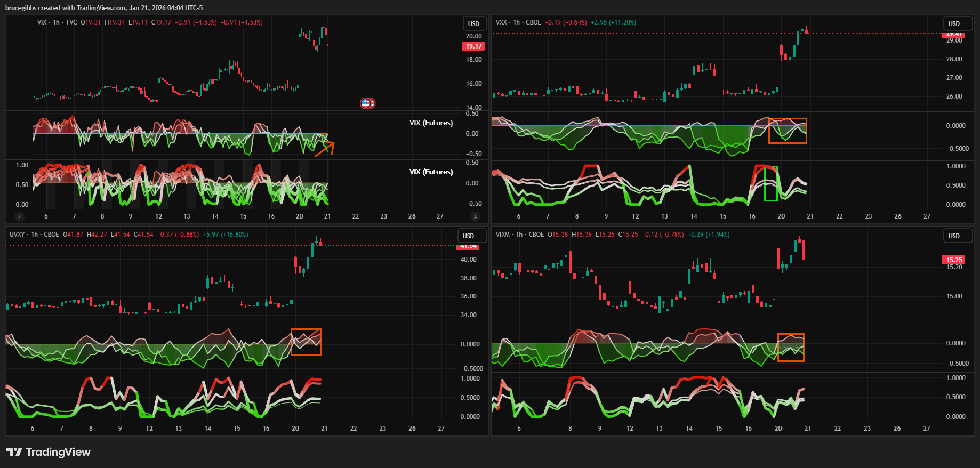Click the red 15.25 VIXM price label

[954, 260]
